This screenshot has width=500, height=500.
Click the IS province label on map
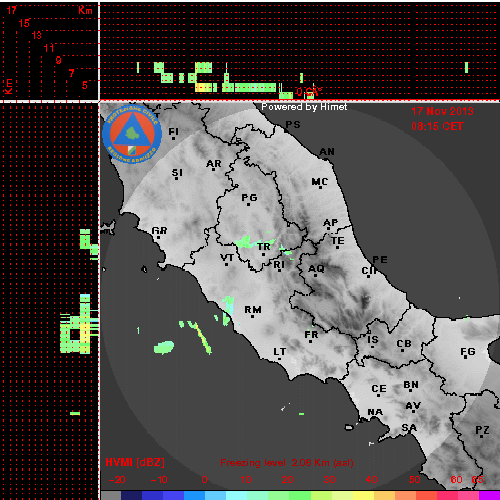tap(373, 340)
